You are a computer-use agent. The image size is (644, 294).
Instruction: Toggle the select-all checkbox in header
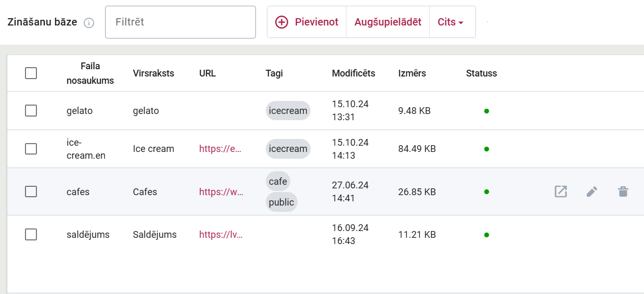tap(31, 73)
